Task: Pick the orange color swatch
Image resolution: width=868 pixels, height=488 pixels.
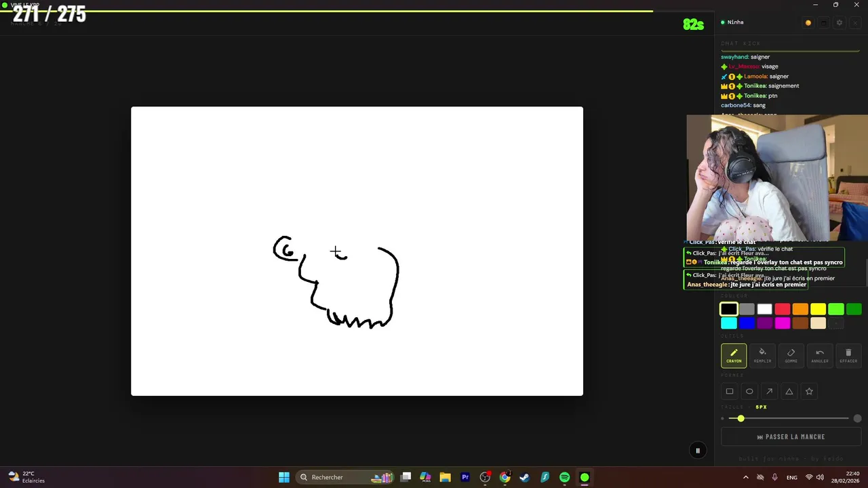Action: point(800,309)
